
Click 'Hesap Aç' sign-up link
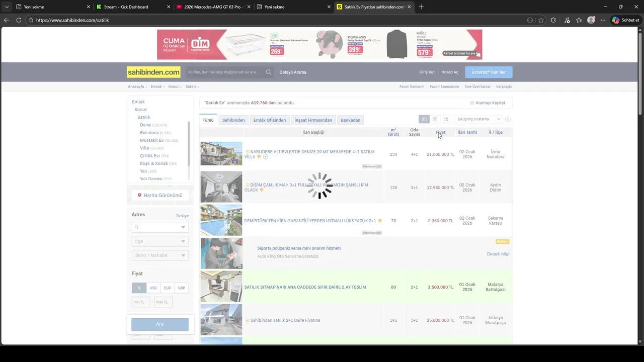(450, 72)
